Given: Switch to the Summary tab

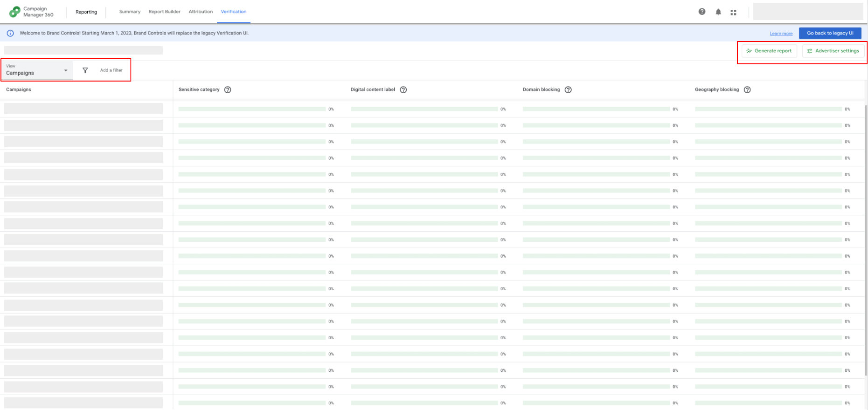Looking at the screenshot, I should pyautogui.click(x=130, y=12).
